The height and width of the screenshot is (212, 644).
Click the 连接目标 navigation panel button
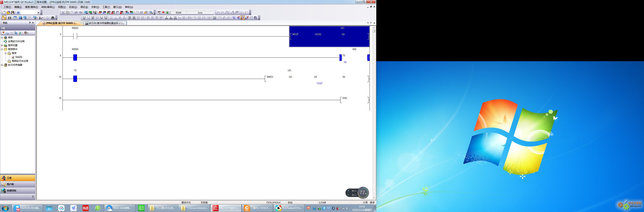17,190
